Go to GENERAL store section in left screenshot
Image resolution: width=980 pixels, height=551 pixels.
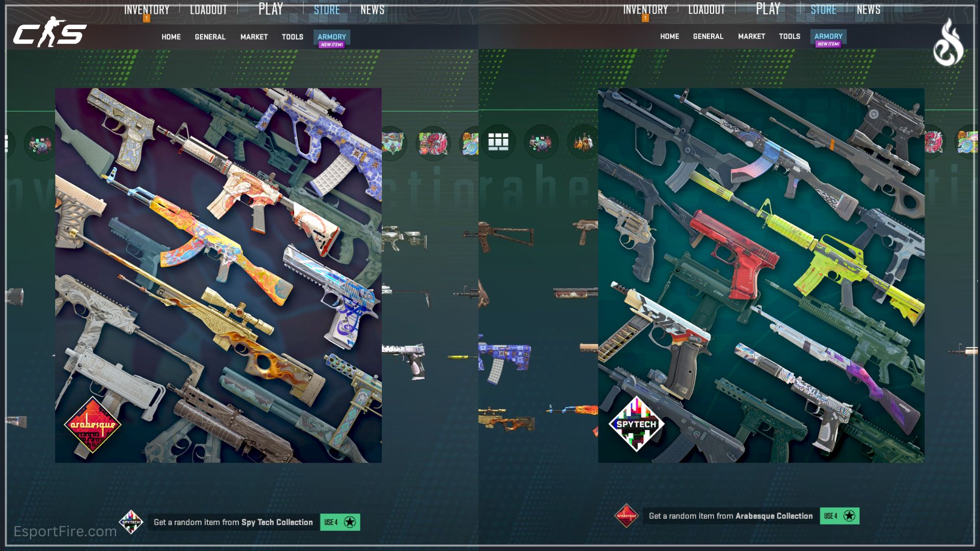pos(210,37)
